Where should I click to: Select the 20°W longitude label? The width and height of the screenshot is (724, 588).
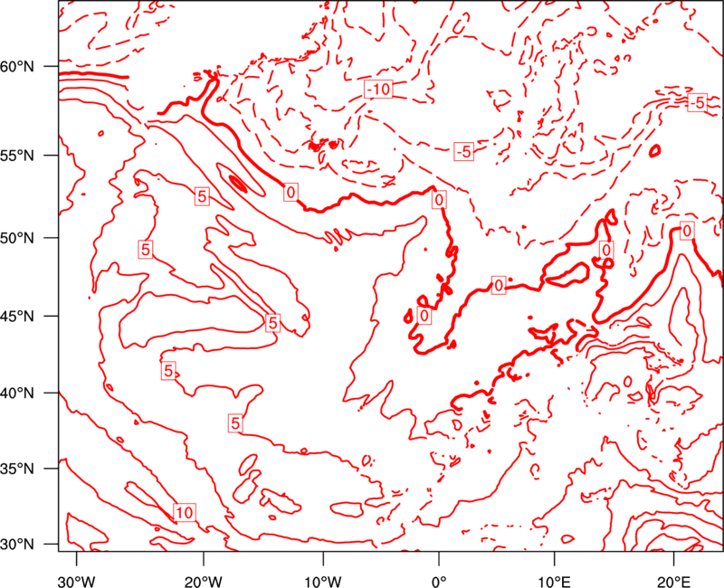tap(203, 581)
